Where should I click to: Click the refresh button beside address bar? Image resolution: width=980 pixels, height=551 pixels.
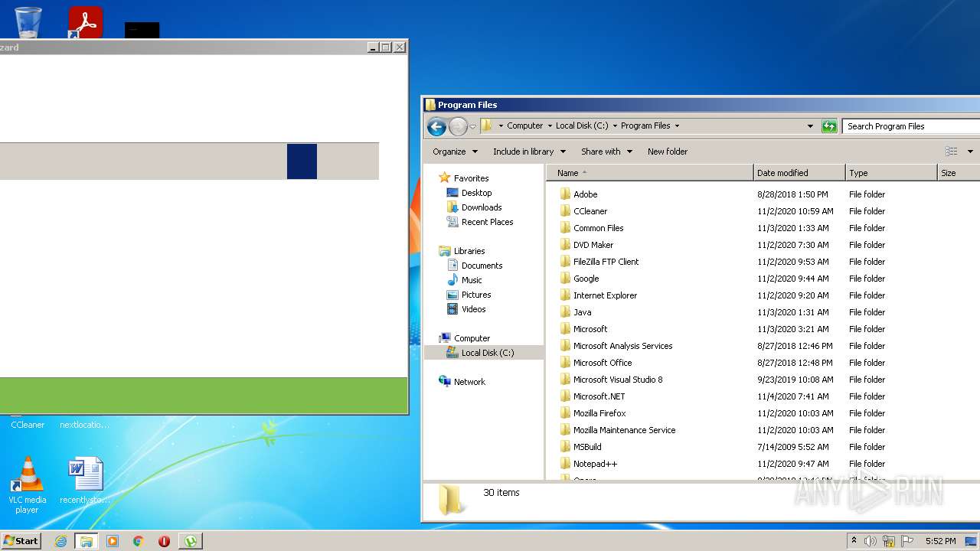[829, 126]
